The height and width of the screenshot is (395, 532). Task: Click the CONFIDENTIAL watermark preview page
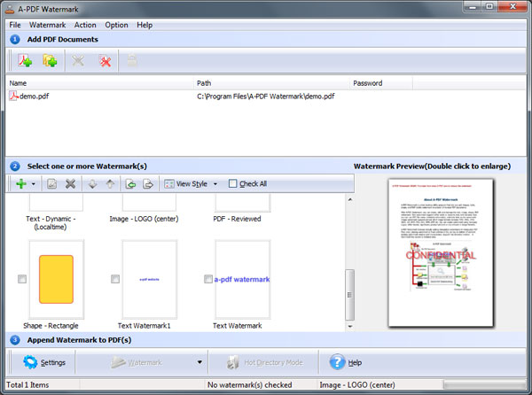(441, 253)
